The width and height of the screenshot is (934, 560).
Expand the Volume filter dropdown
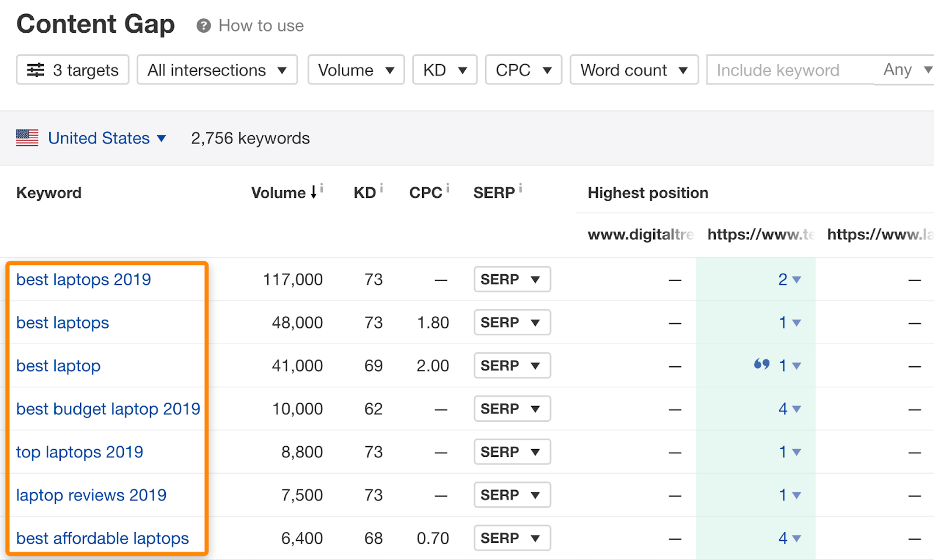click(356, 70)
